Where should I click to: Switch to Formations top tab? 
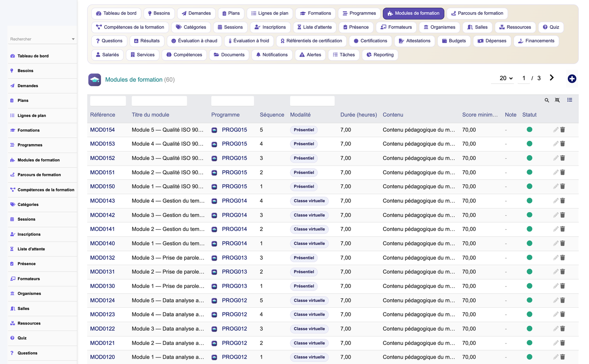315,13
